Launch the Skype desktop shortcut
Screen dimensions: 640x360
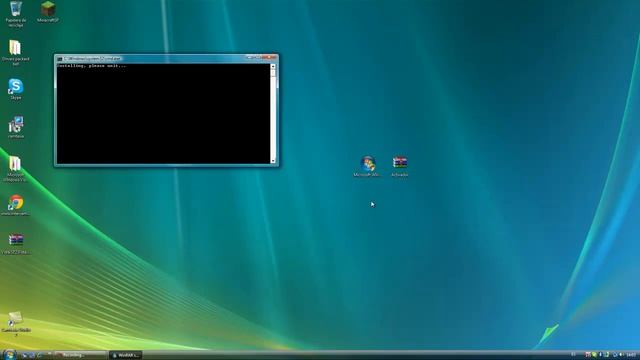click(x=16, y=89)
